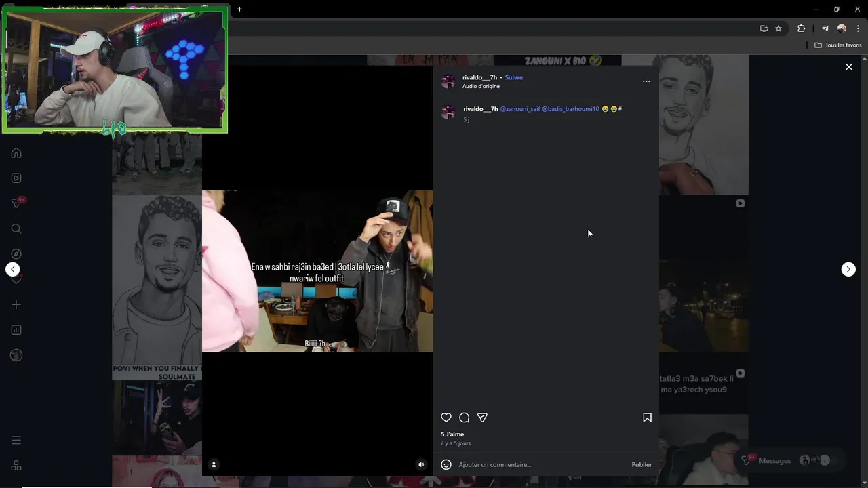Open Instagram Home from the sidebar
This screenshot has height=488, width=868.
click(x=16, y=152)
